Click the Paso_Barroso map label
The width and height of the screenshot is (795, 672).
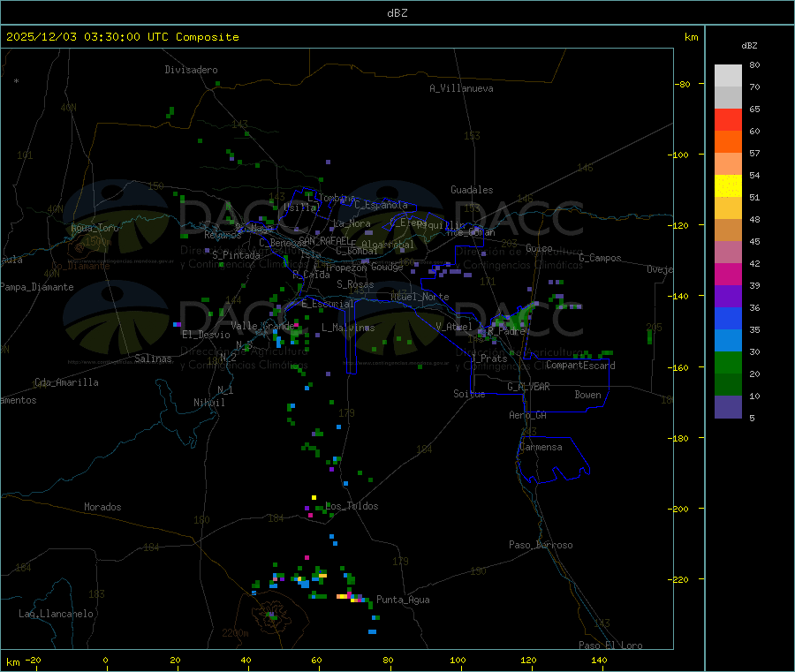pyautogui.click(x=541, y=545)
